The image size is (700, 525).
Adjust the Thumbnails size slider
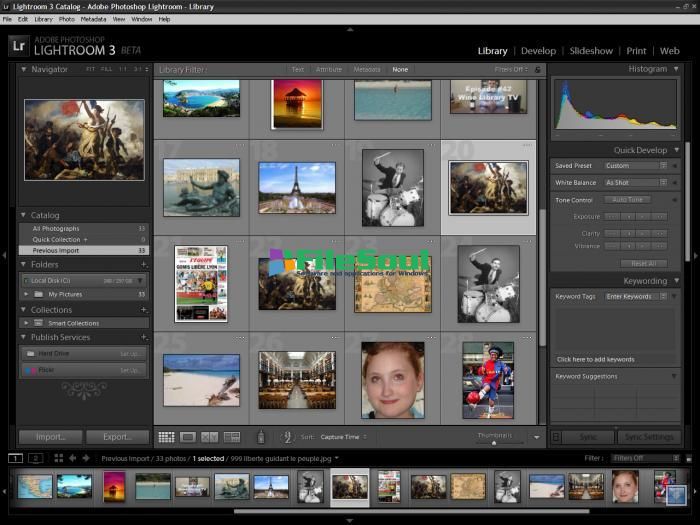(492, 441)
